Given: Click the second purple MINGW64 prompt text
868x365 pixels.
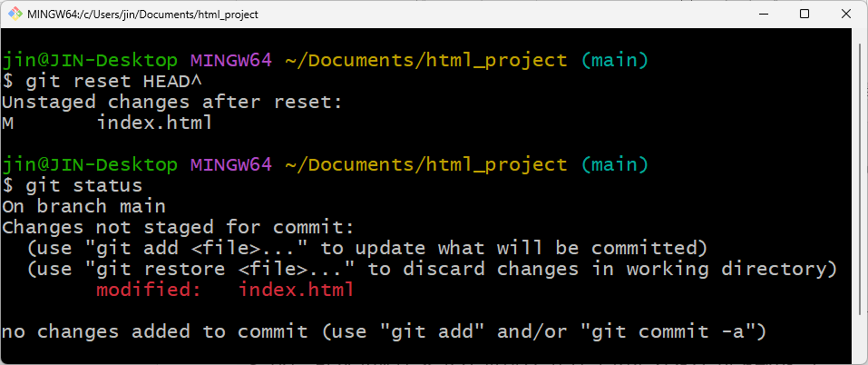Looking at the screenshot, I should point(231,164).
